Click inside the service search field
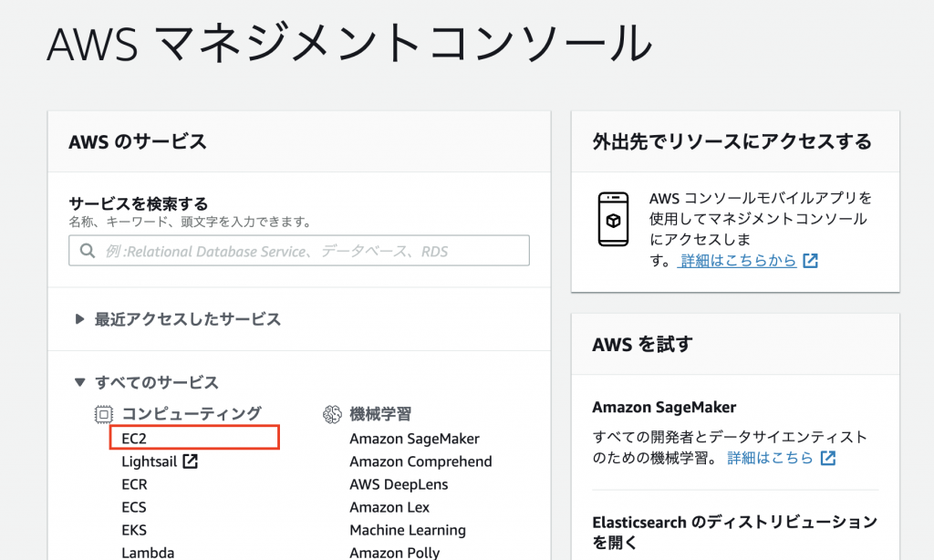The height and width of the screenshot is (560, 934). click(x=299, y=250)
